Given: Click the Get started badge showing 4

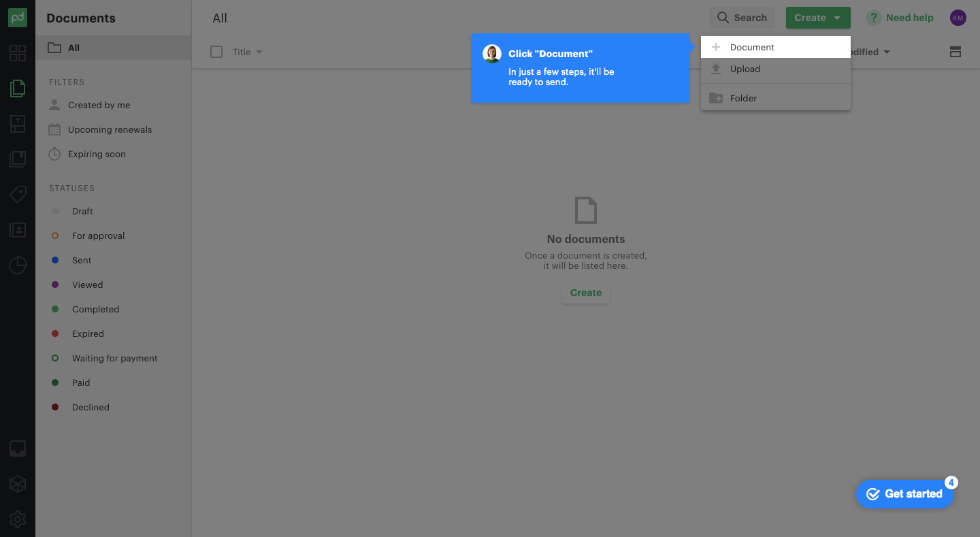Looking at the screenshot, I should tap(951, 483).
